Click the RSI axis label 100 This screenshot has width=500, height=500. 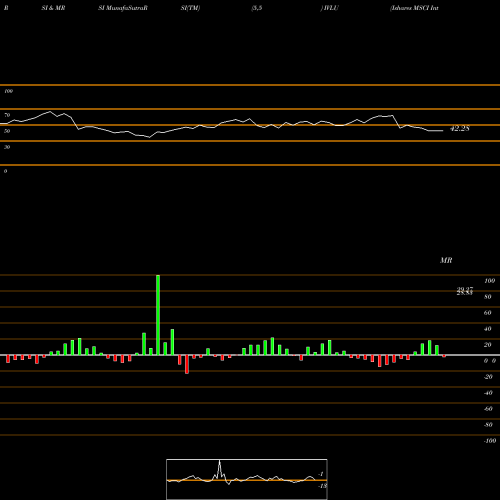point(8,91)
